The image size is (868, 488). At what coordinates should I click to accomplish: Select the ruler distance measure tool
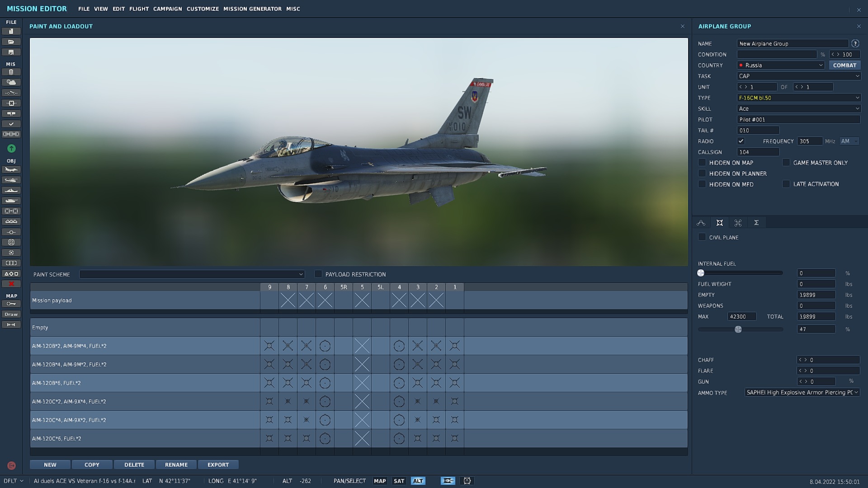pyautogui.click(x=11, y=324)
